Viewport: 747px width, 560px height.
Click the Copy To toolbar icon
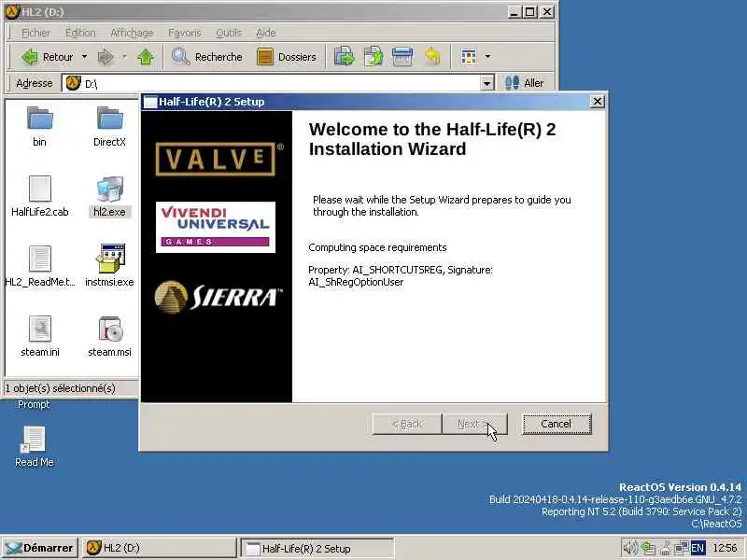373,57
